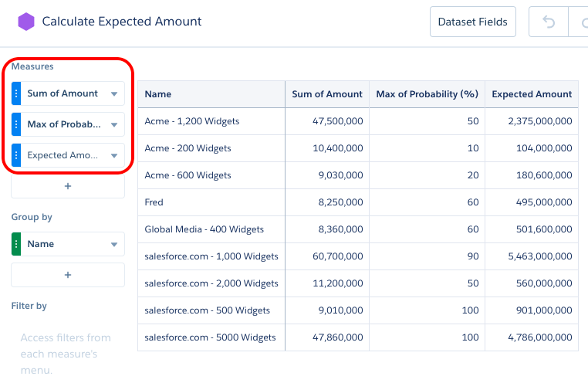Open Sum of Amount measure dropdown arrow

114,93
